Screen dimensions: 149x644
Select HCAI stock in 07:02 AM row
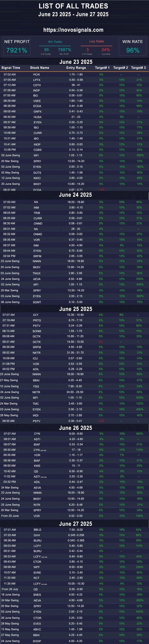pos(36,75)
